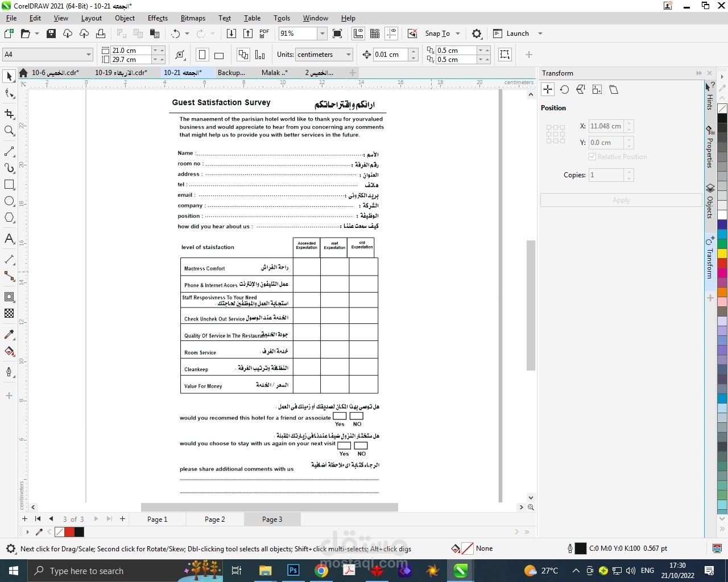Click the X position input field

point(606,126)
